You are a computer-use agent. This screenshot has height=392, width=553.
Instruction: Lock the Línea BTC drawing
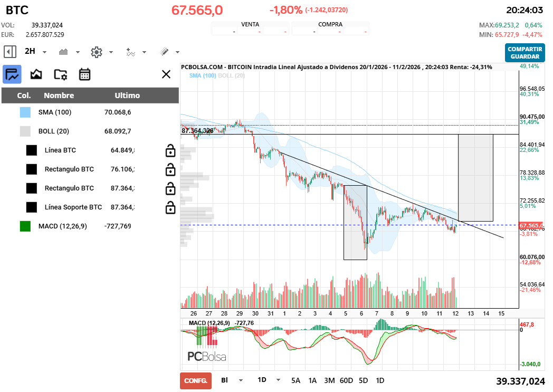click(170, 151)
